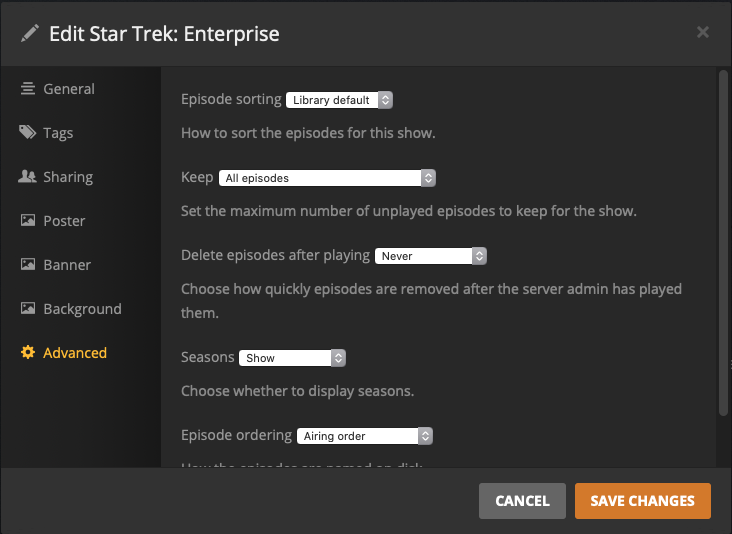Open the Episode ordering dropdown
The height and width of the screenshot is (534, 732).
pos(365,436)
